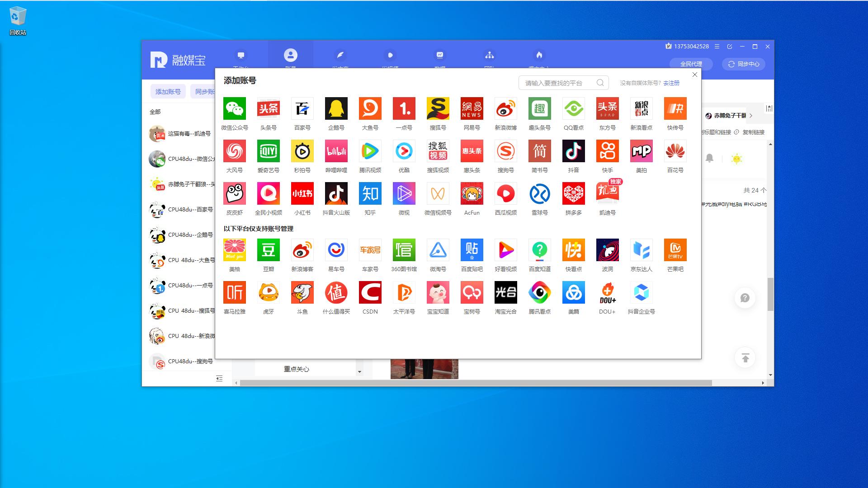Click the 百家号 platform icon
The height and width of the screenshot is (488, 868).
[x=302, y=108]
